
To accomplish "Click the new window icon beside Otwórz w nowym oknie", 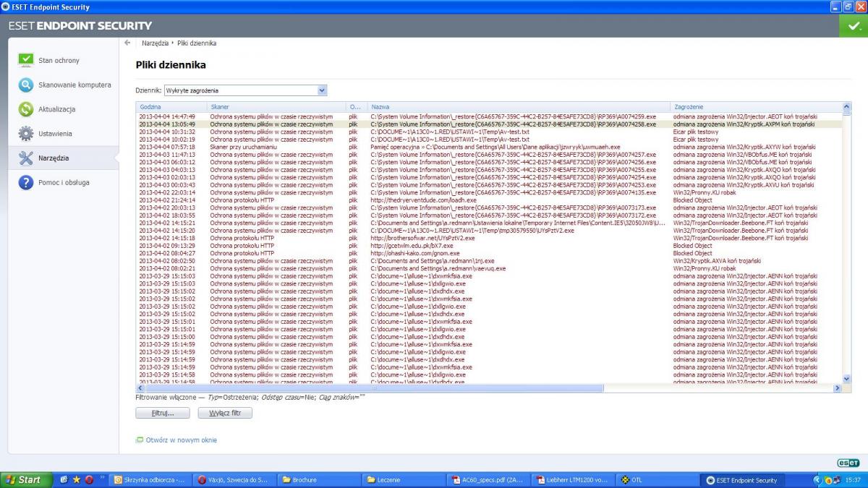I will pos(140,440).
